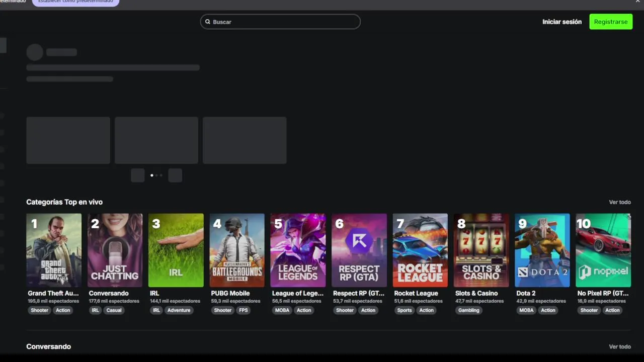This screenshot has height=362, width=644.
Task: Select MOBA tag under League of Legends
Action: point(282,310)
